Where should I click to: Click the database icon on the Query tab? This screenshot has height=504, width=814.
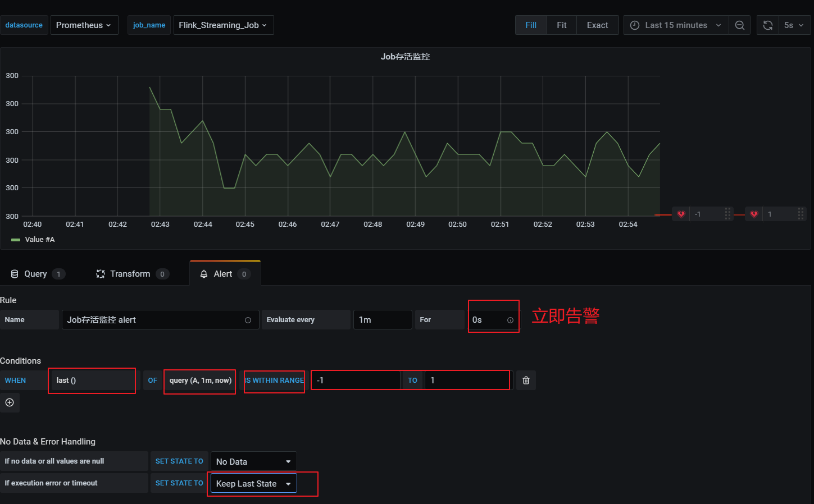(15, 274)
